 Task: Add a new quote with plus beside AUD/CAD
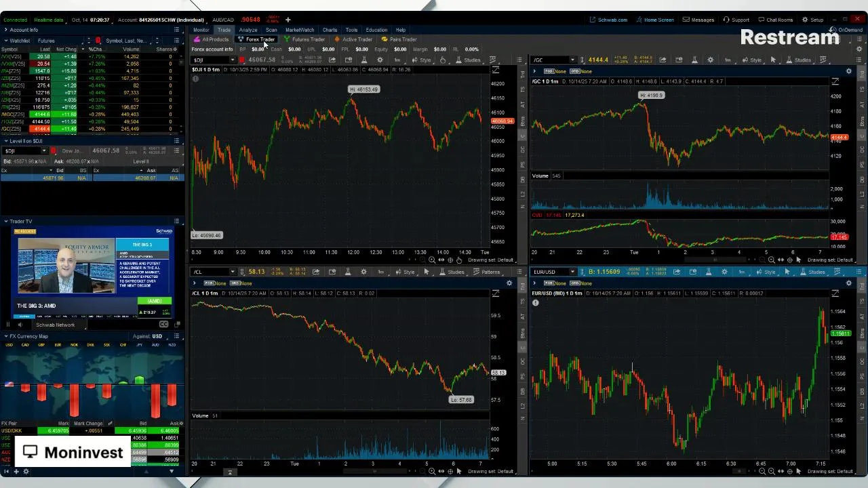point(288,20)
